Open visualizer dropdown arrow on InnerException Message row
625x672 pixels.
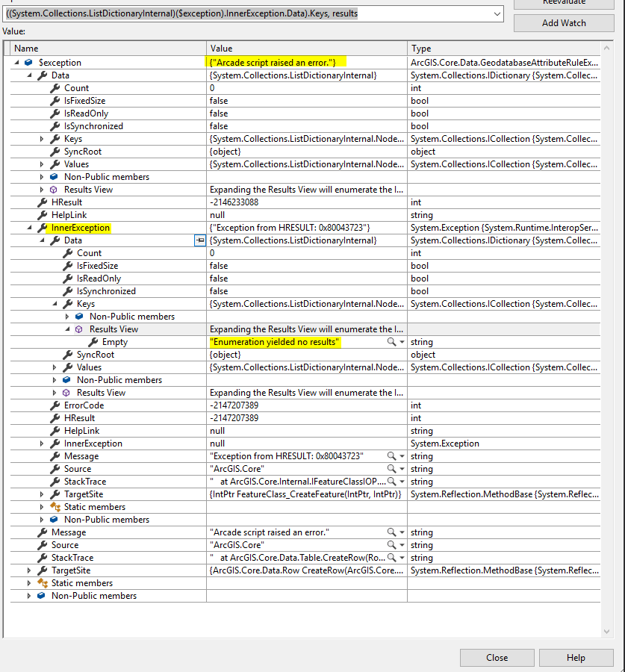pyautogui.click(x=402, y=456)
